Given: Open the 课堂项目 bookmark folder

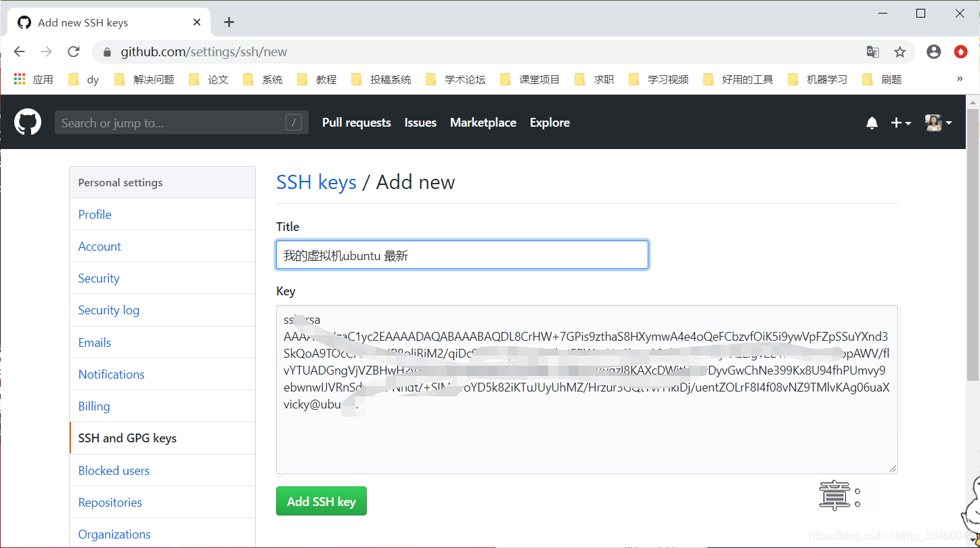Looking at the screenshot, I should (530, 79).
